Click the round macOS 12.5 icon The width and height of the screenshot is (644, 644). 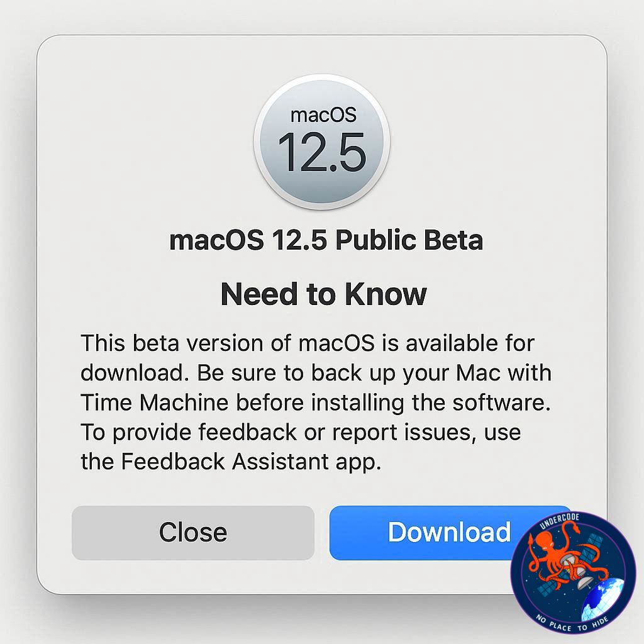tap(322, 142)
